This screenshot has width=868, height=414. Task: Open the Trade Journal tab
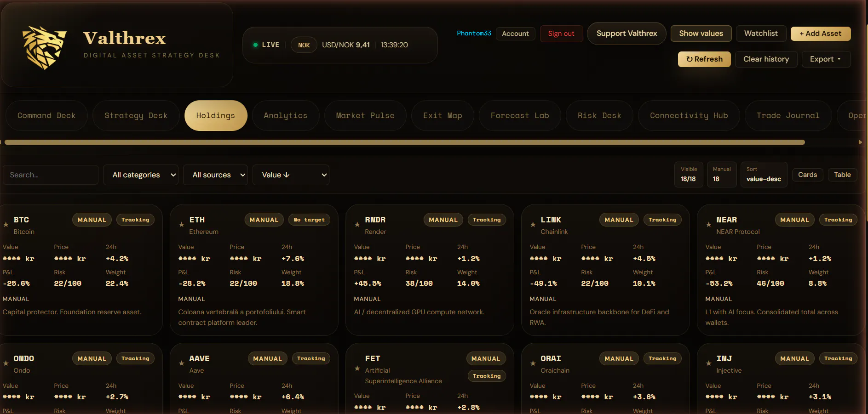[788, 116]
